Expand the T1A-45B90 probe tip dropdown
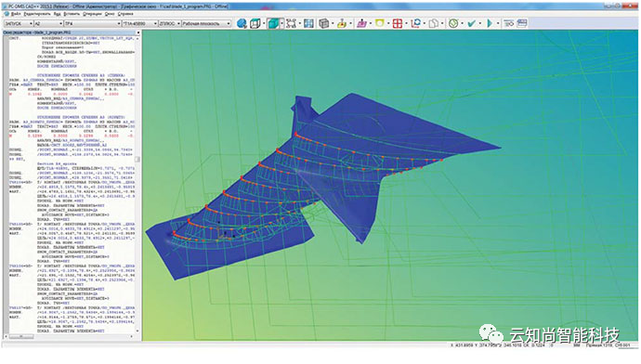Viewport: 641px width, 364px height. coord(139,24)
